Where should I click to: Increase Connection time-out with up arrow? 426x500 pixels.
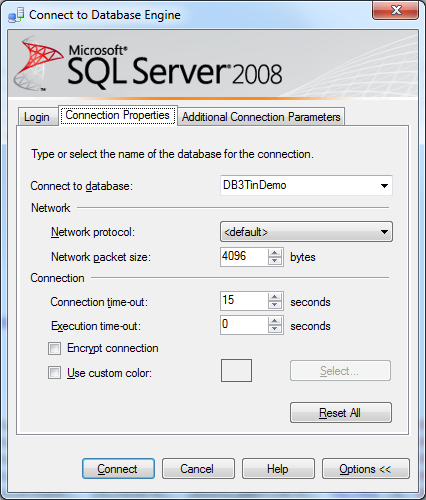[x=275, y=297]
